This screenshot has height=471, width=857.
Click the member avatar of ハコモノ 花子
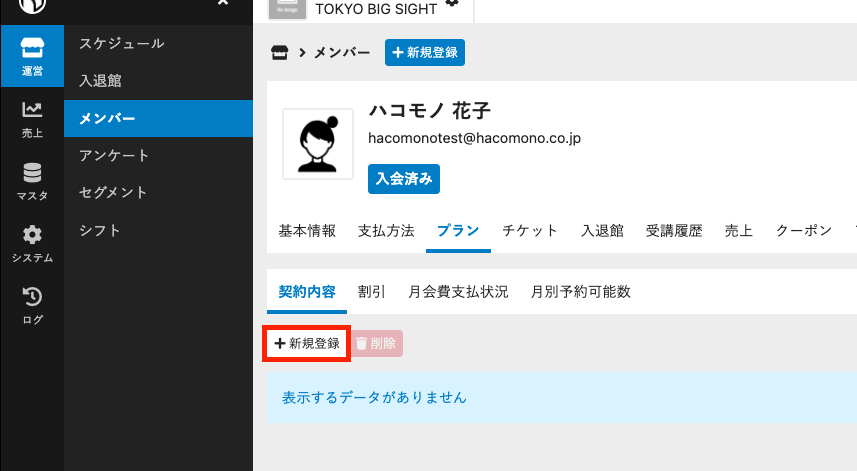(x=317, y=144)
